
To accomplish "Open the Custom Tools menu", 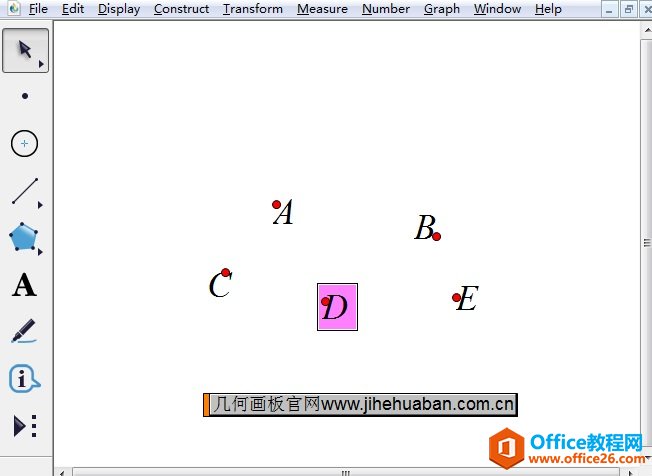I will (25, 426).
